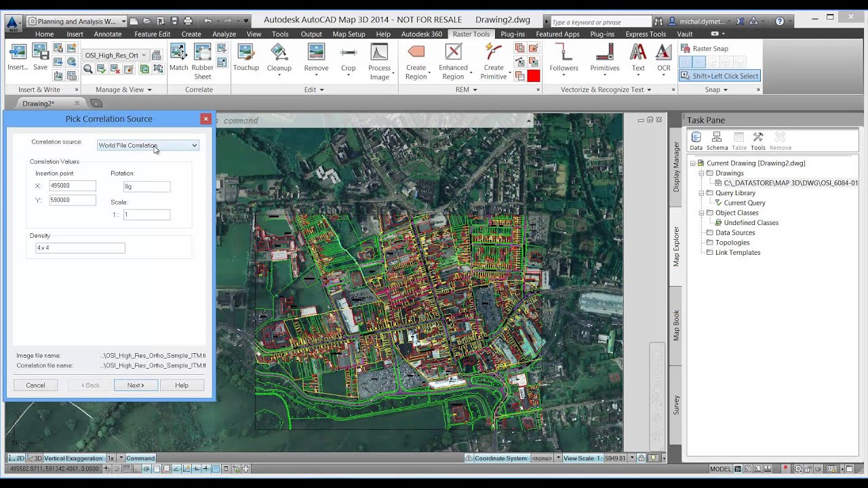This screenshot has height=488, width=868.
Task: Toggle Raster Snap on
Action: (704, 48)
